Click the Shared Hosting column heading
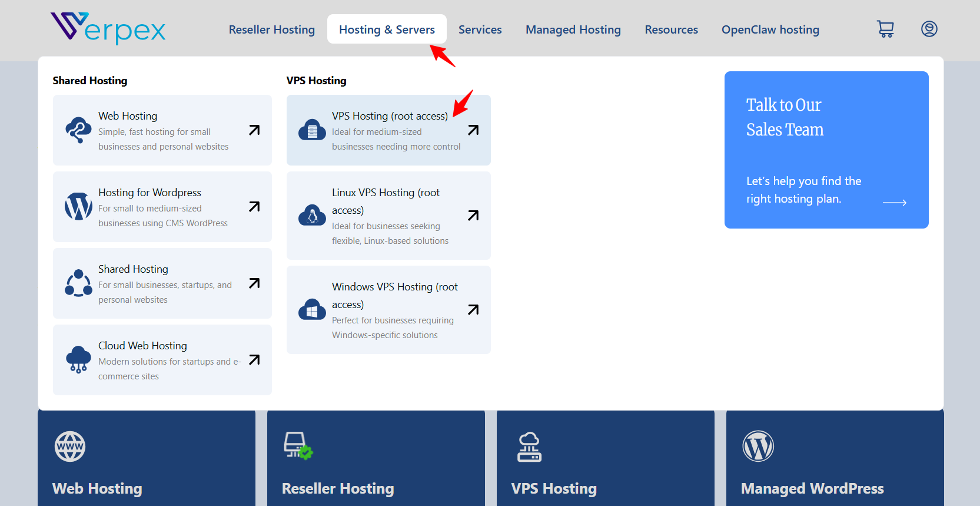This screenshot has height=506, width=980. [89, 81]
